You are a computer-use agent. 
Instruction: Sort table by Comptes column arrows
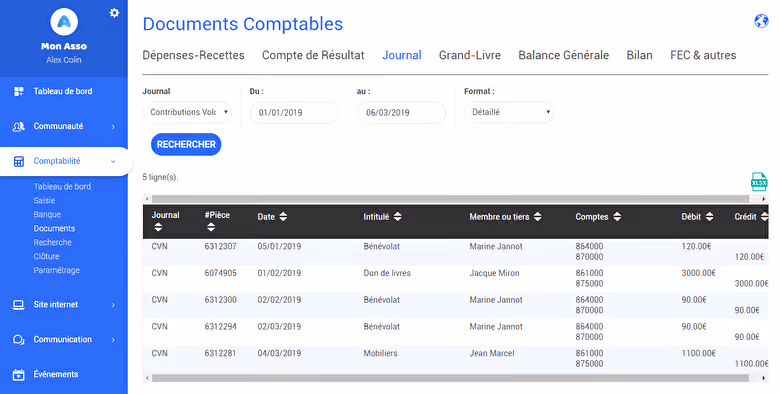(x=617, y=217)
